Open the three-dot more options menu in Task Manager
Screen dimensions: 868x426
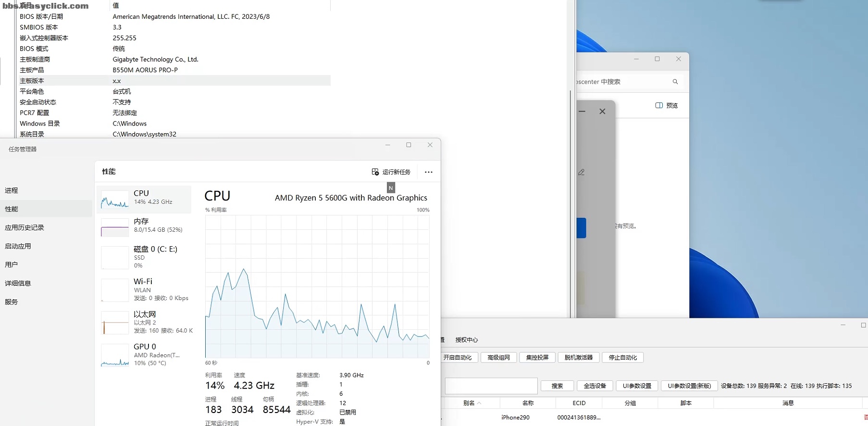[x=429, y=172]
